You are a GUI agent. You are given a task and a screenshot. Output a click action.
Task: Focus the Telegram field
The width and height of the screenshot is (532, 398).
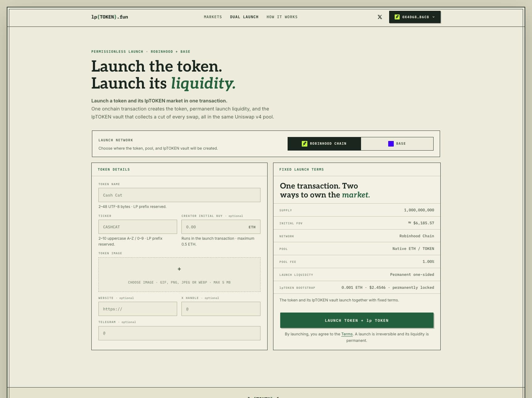(179, 333)
